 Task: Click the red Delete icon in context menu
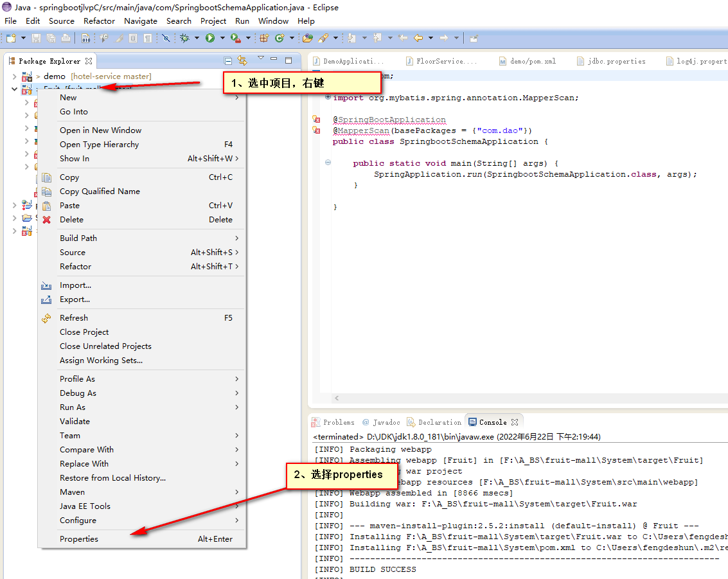pos(46,220)
